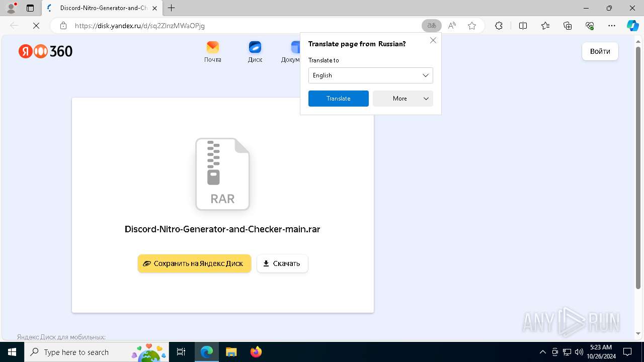This screenshot has height=362, width=644.
Task: Click the address bar URL
Action: (x=140, y=26)
